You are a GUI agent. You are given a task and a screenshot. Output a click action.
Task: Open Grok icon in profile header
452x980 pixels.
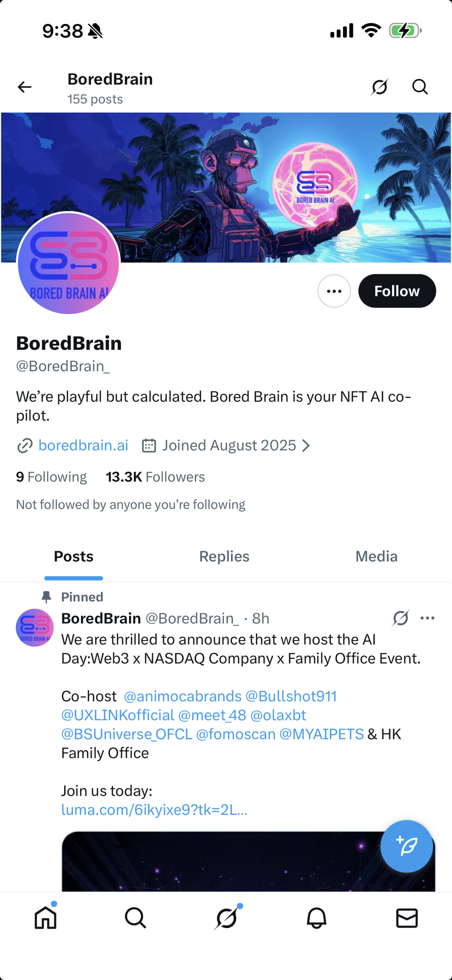point(379,87)
